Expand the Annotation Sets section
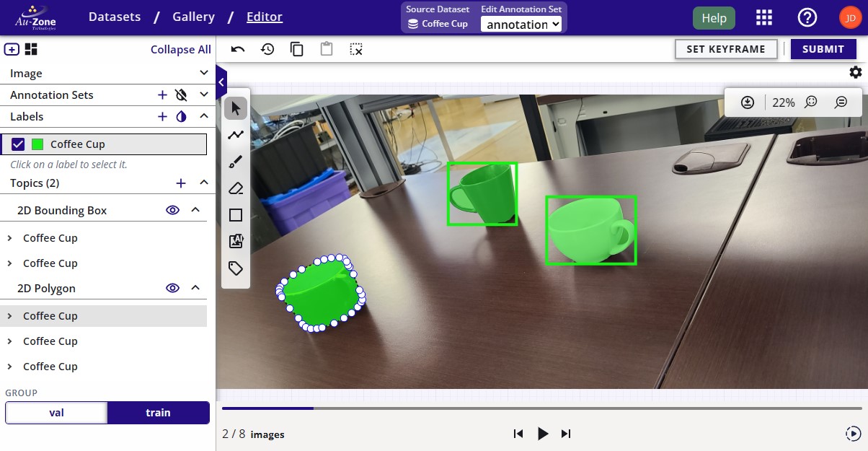 (x=204, y=95)
